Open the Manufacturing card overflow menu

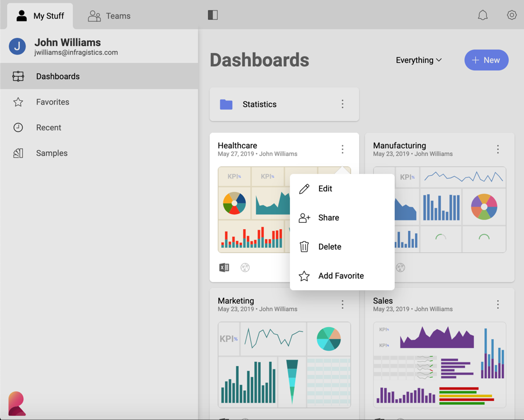click(498, 150)
